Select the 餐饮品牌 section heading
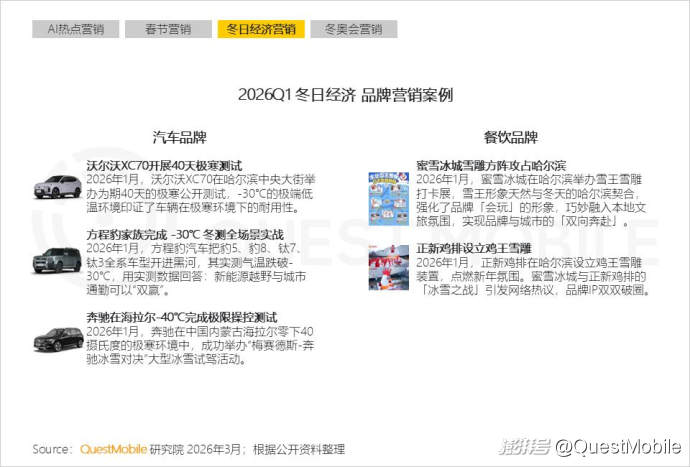 510,137
